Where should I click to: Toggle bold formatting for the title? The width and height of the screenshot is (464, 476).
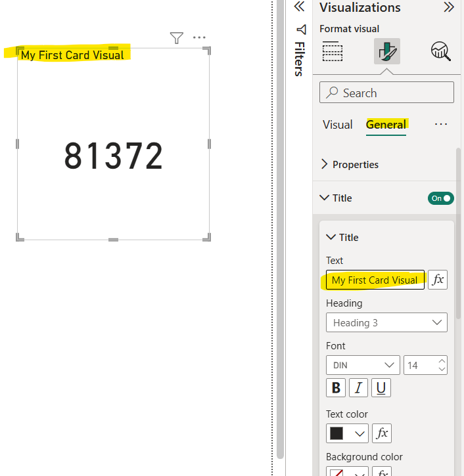[336, 387]
